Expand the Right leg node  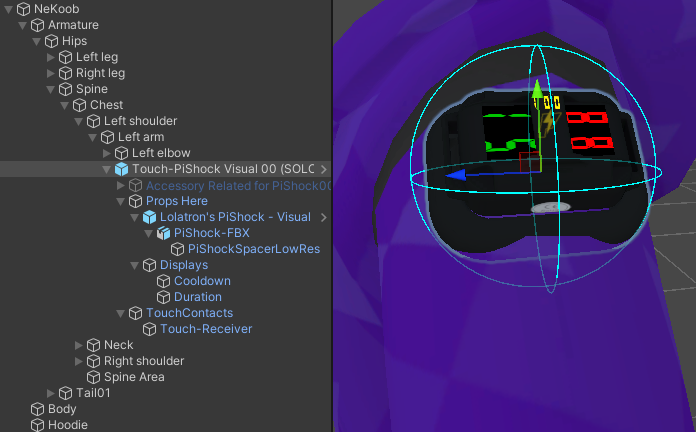[x=51, y=73]
